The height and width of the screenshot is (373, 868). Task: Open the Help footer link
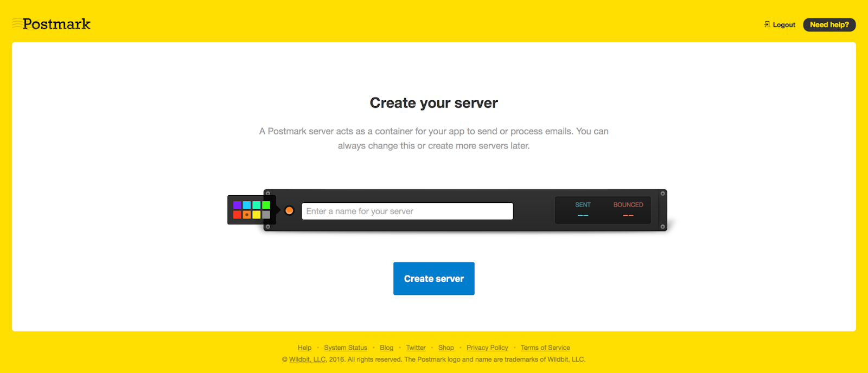tap(304, 348)
